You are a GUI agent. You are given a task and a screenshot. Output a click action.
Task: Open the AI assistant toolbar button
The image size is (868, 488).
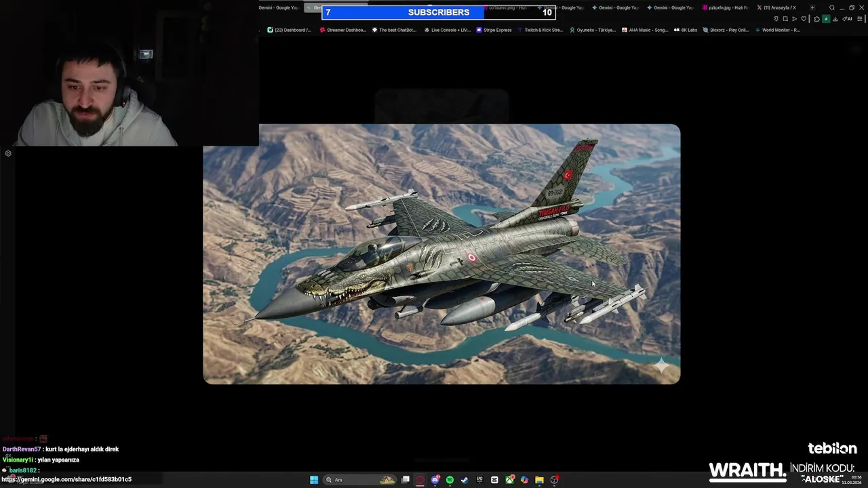point(847,19)
